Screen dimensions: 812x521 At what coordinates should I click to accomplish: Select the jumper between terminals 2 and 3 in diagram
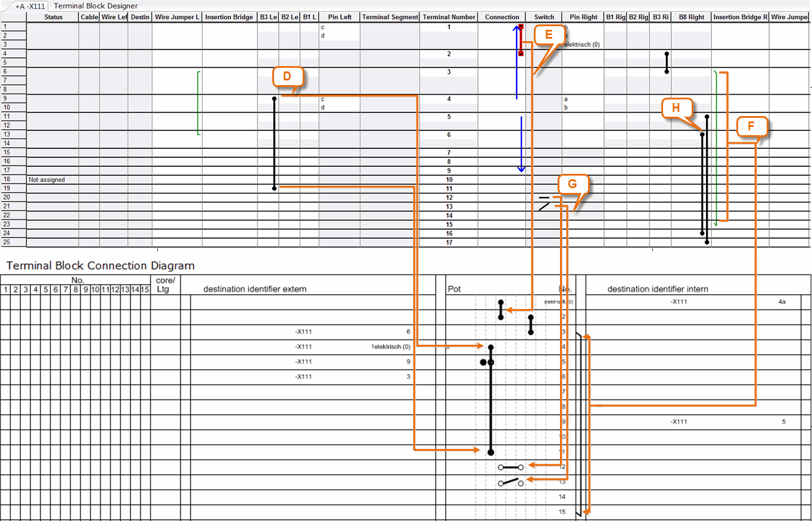(531, 325)
